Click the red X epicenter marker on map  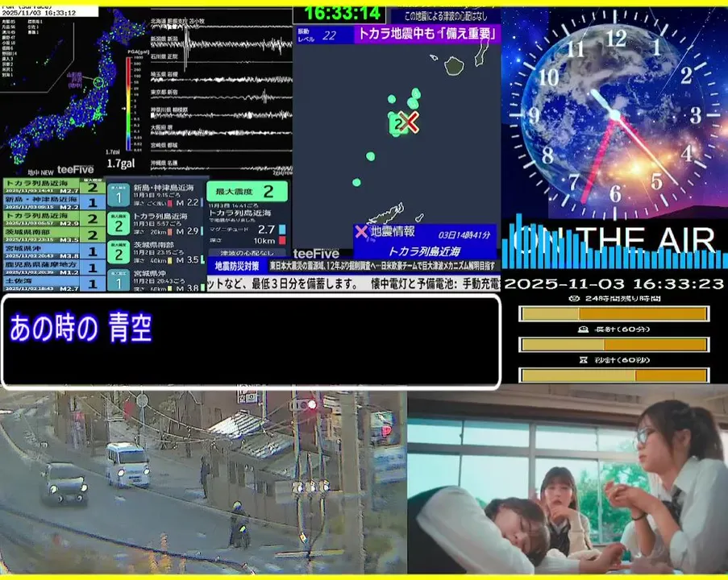click(409, 122)
